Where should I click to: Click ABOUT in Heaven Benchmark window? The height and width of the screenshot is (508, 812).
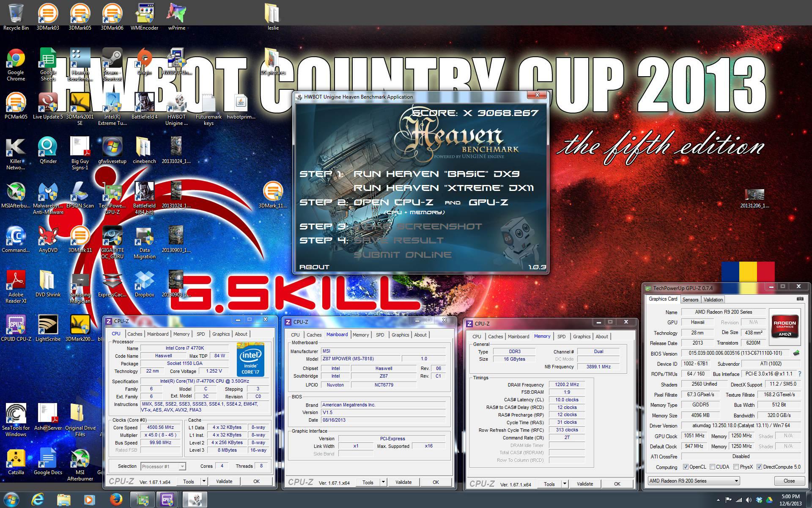pos(314,267)
